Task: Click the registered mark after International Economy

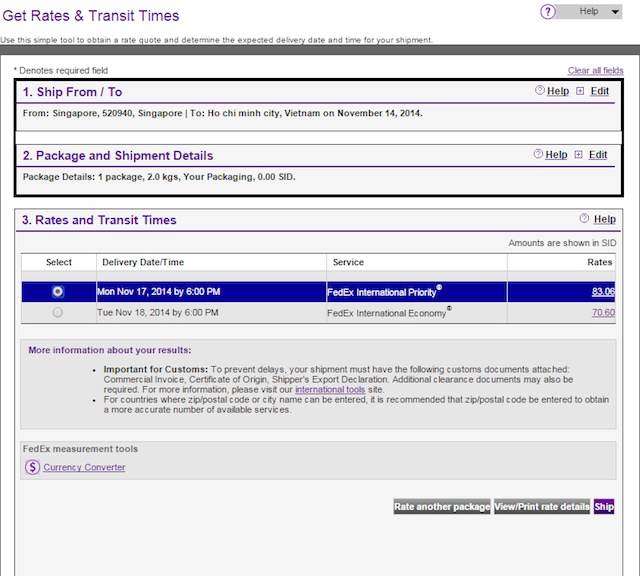Action: (x=449, y=308)
